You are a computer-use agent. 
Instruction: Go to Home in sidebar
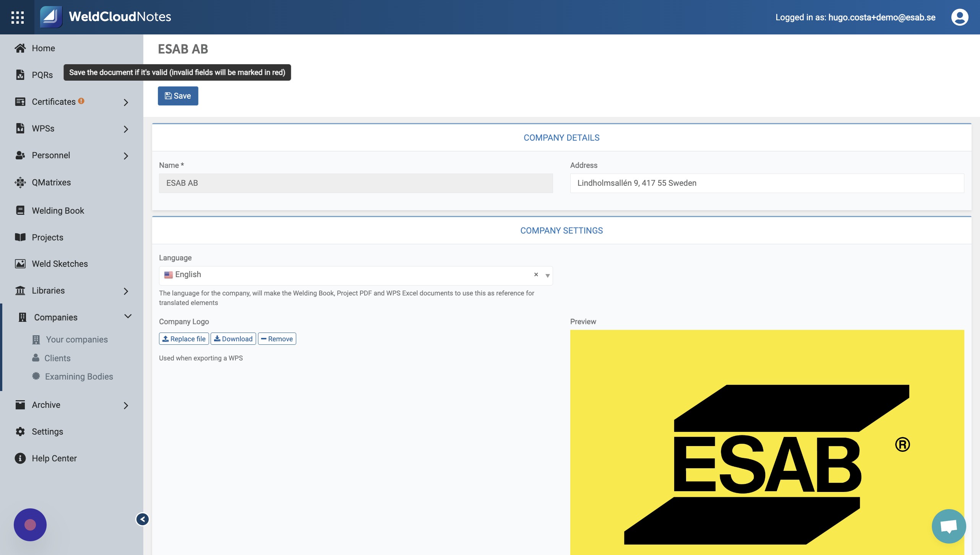pyautogui.click(x=43, y=48)
